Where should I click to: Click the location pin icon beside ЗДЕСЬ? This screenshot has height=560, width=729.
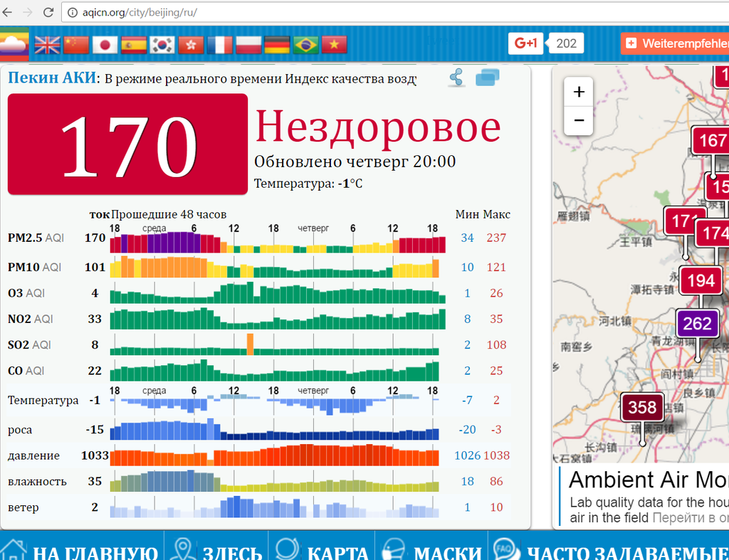[x=183, y=549]
